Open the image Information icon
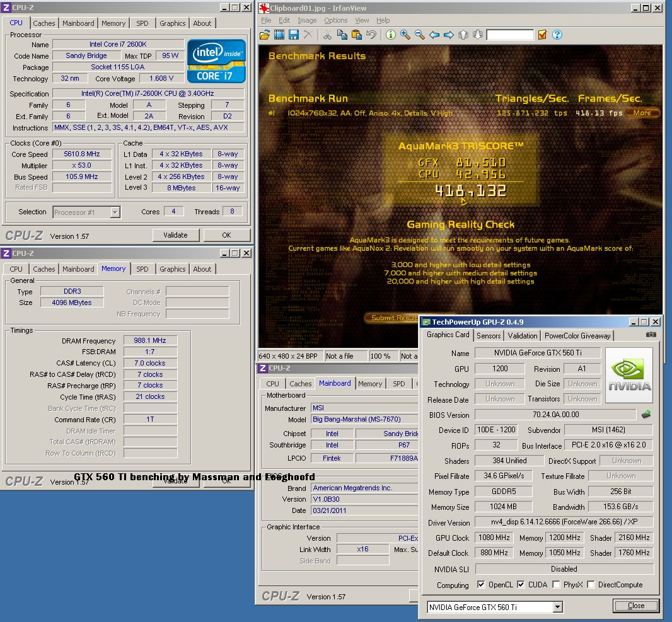This screenshot has height=622, width=672. [390, 35]
